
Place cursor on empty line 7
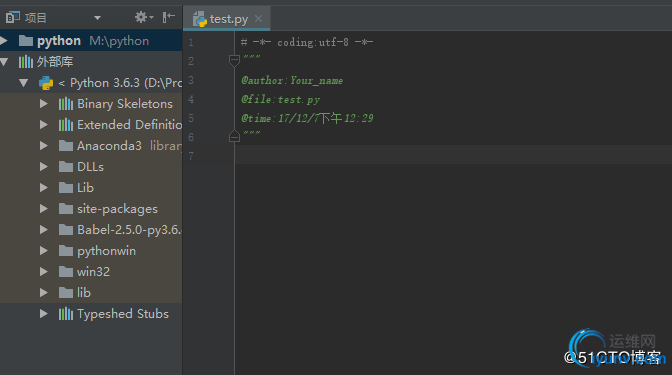click(453, 155)
